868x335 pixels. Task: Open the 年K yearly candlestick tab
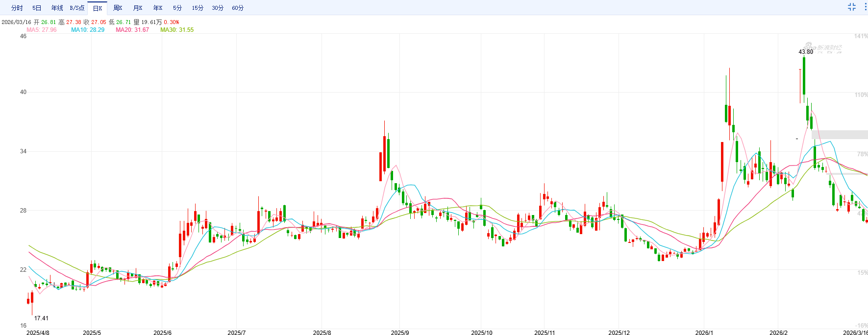click(x=158, y=8)
